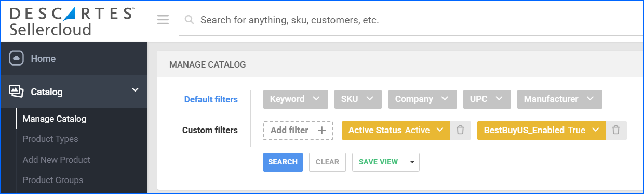Expand the UPC filter dropdown
The height and width of the screenshot is (194, 644).
tap(487, 99)
